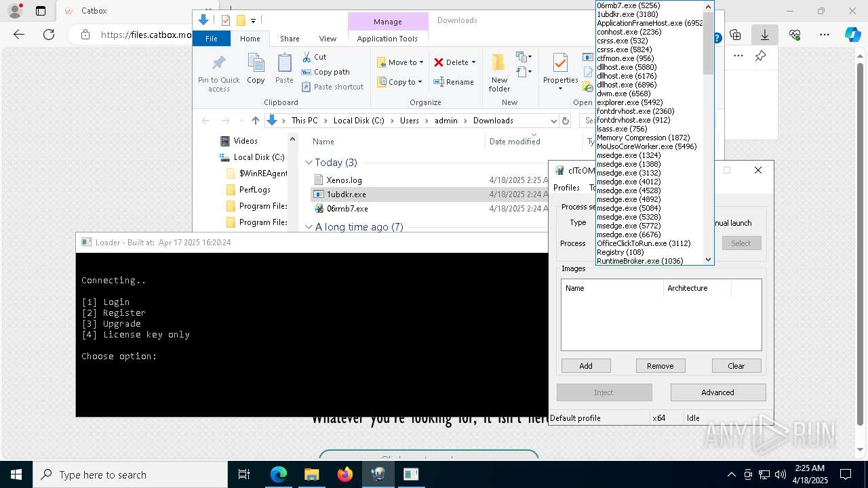Viewport: 868px width, 488px height.
Task: Open Copy to dropdown
Action: coord(400,82)
